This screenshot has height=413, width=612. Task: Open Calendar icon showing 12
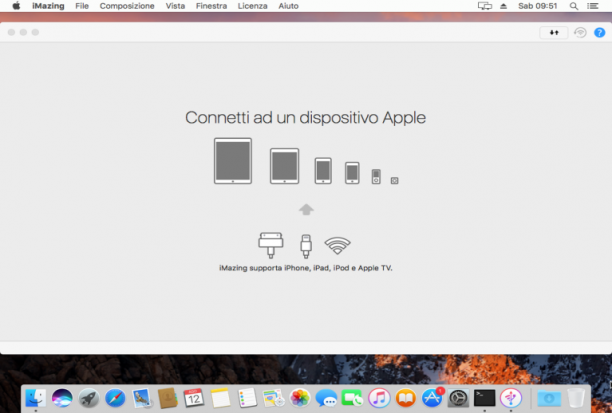pyautogui.click(x=194, y=398)
